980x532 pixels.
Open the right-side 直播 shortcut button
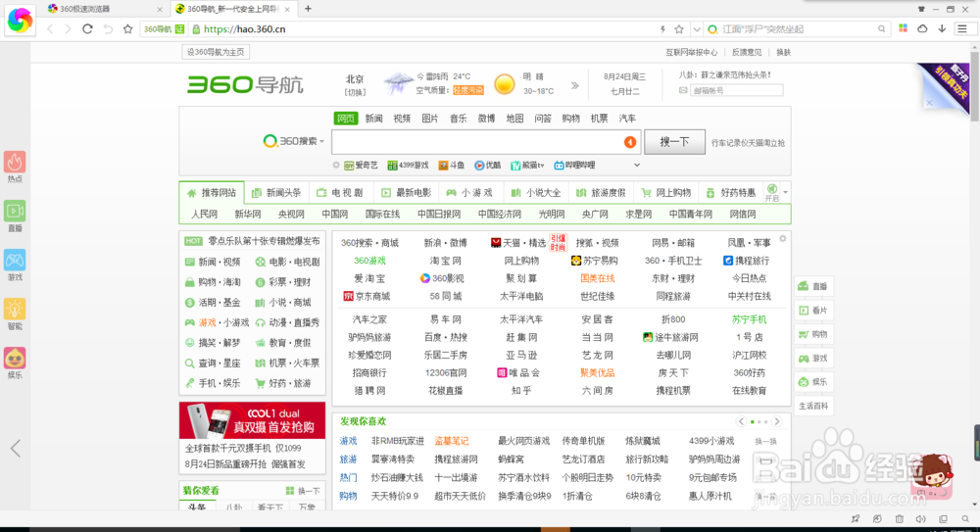coord(813,286)
